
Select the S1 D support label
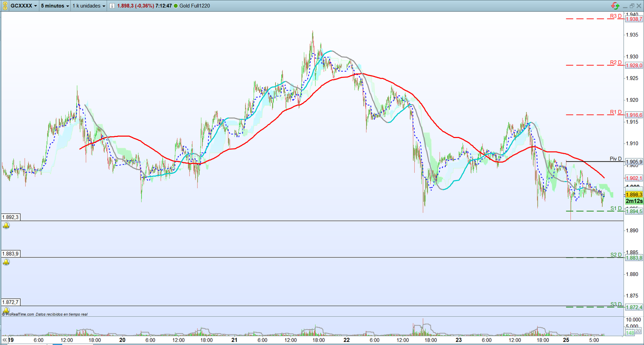click(616, 208)
